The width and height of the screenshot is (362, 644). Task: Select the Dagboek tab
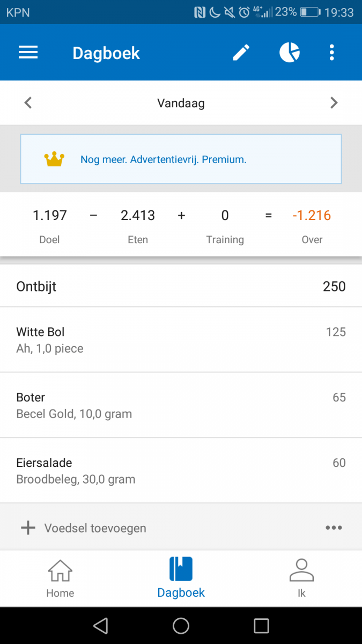(181, 579)
